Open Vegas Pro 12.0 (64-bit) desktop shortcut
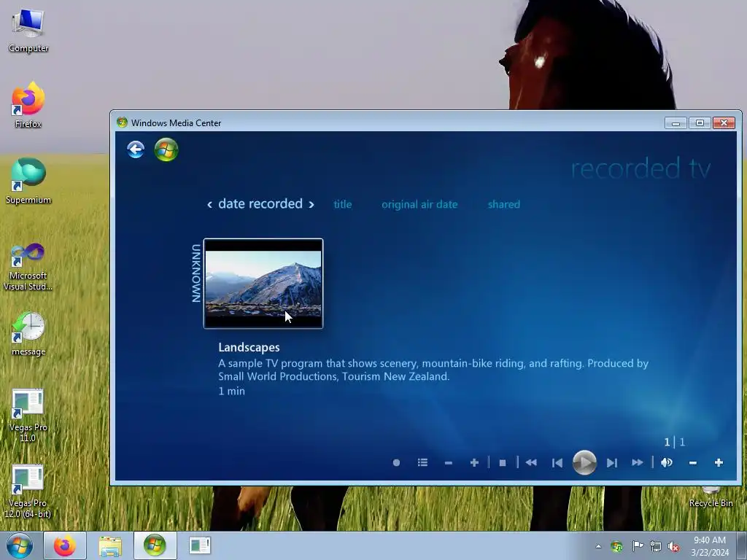The width and height of the screenshot is (747, 560). tap(28, 491)
